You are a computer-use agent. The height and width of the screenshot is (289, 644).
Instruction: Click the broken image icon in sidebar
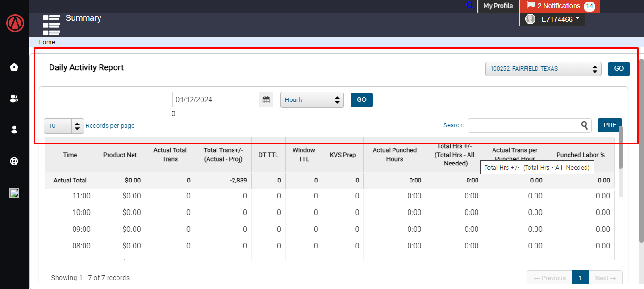pyautogui.click(x=14, y=193)
